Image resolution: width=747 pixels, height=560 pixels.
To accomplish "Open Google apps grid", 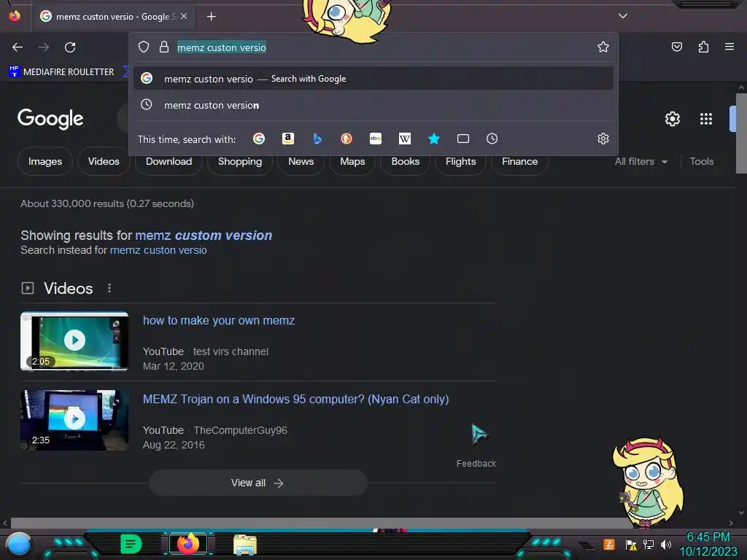I will pos(706,119).
